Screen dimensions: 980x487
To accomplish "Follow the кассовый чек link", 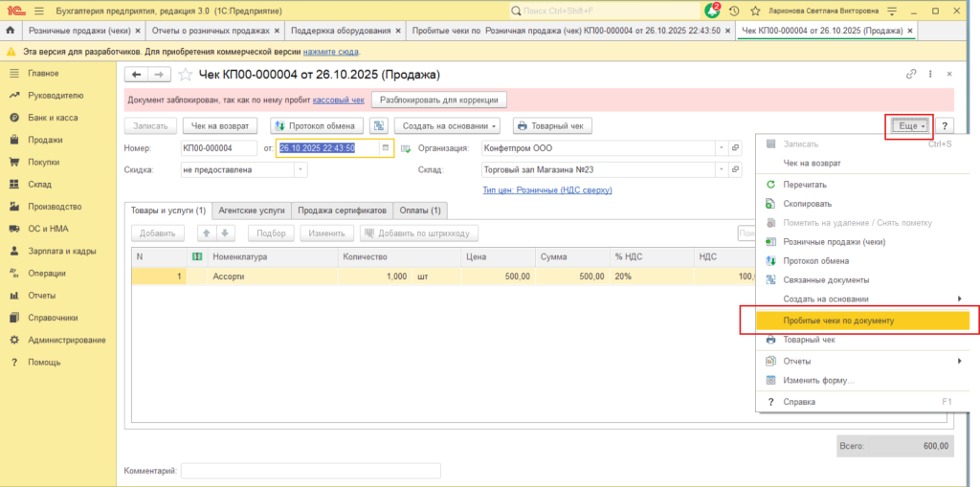I will [338, 100].
